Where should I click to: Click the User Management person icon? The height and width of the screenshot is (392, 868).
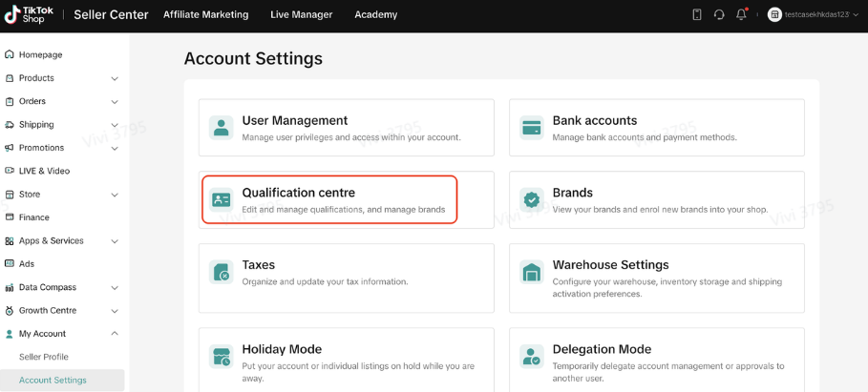[x=222, y=128]
